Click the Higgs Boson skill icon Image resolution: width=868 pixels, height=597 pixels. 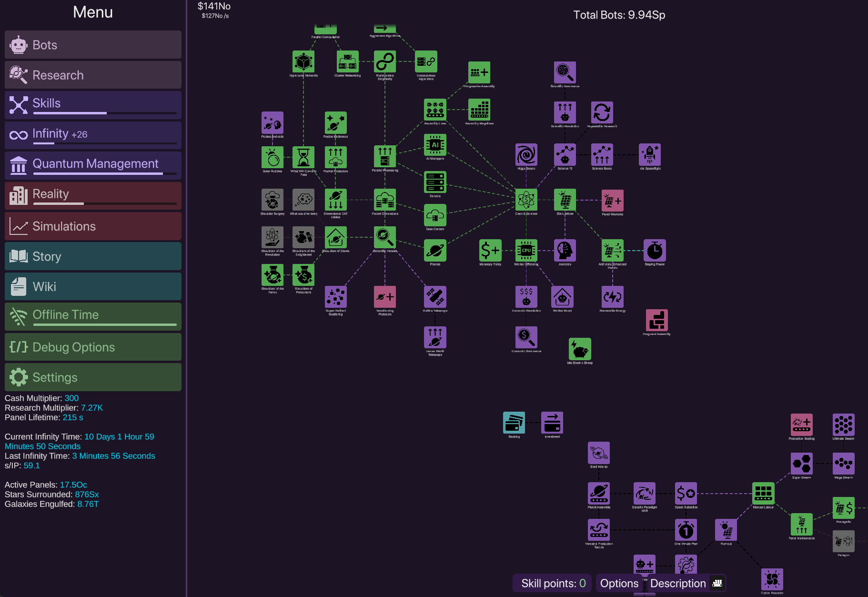(x=526, y=155)
